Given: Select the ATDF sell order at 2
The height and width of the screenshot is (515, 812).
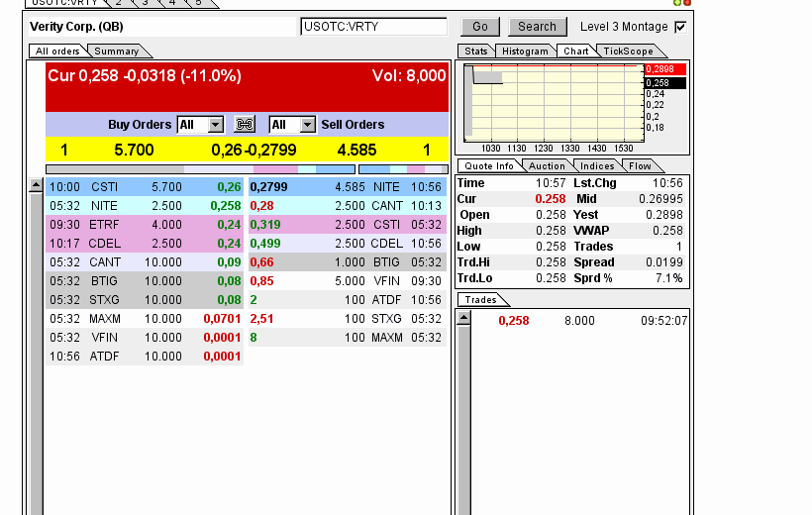Looking at the screenshot, I should tap(348, 300).
